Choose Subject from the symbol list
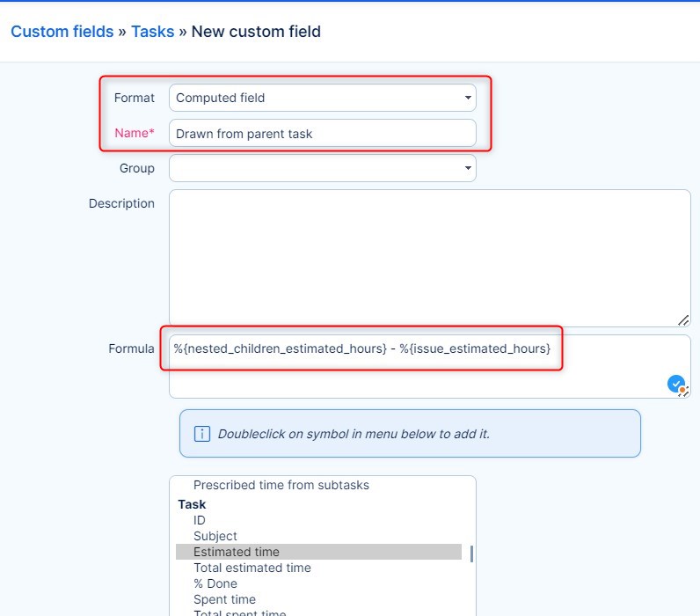The height and width of the screenshot is (616, 700). pyautogui.click(x=215, y=536)
